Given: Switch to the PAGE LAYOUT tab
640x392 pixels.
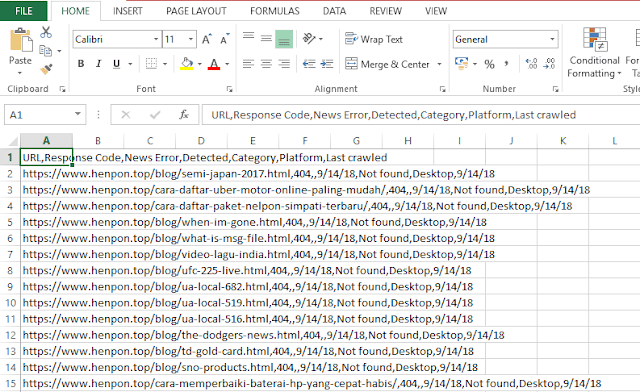Looking at the screenshot, I should (x=196, y=11).
